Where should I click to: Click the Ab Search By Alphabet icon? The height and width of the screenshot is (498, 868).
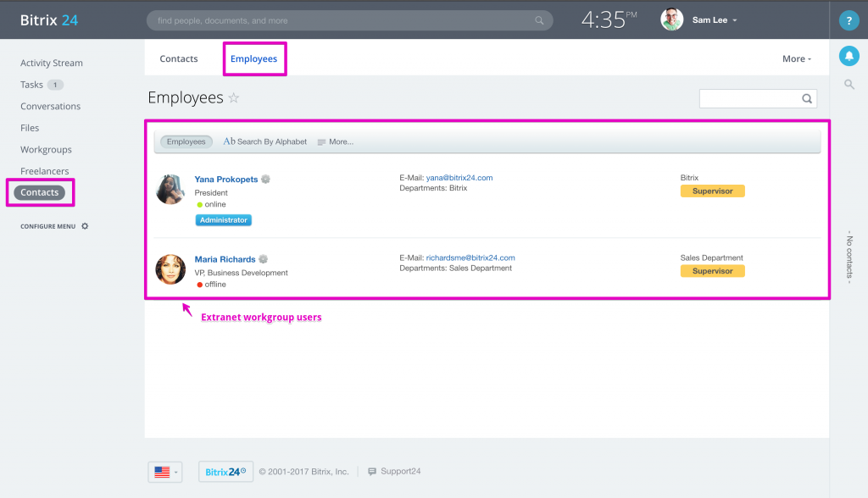pyautogui.click(x=229, y=141)
